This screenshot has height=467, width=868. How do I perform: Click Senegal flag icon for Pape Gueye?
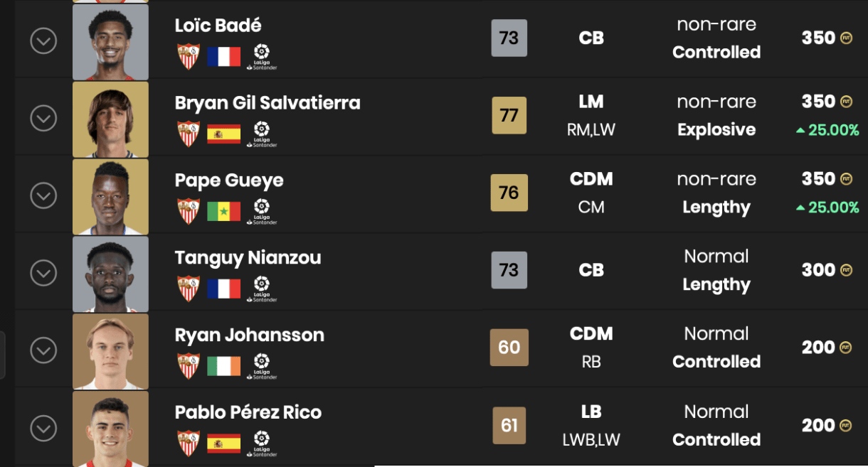pos(223,211)
